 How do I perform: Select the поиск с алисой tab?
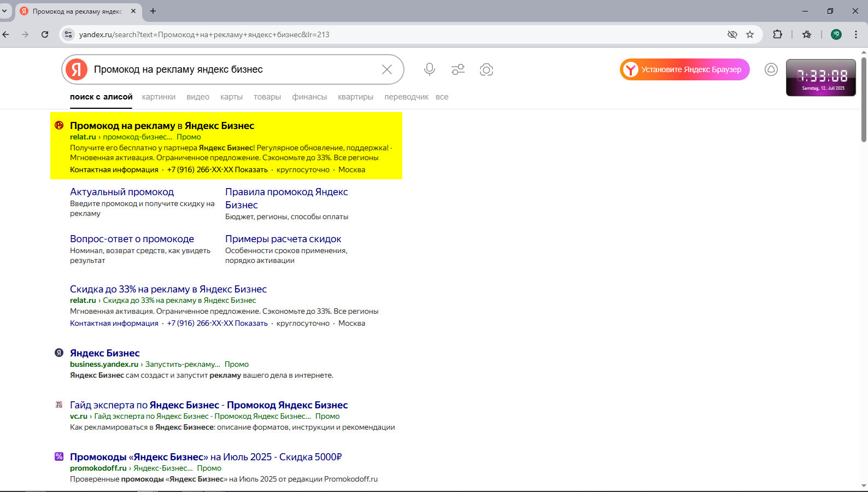coord(101,97)
